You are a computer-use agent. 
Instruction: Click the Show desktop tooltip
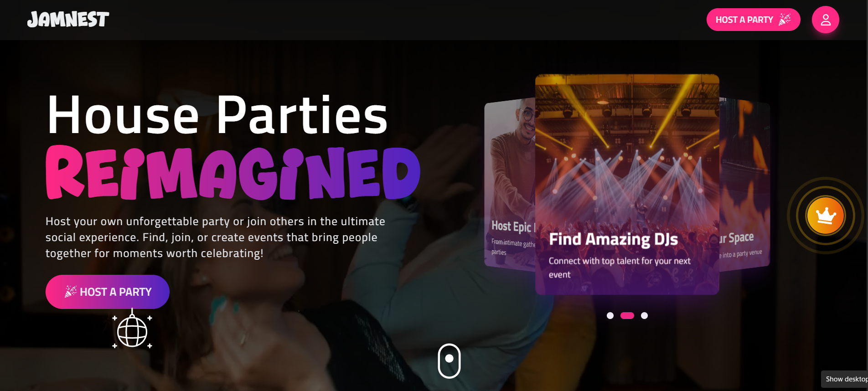[x=845, y=379]
